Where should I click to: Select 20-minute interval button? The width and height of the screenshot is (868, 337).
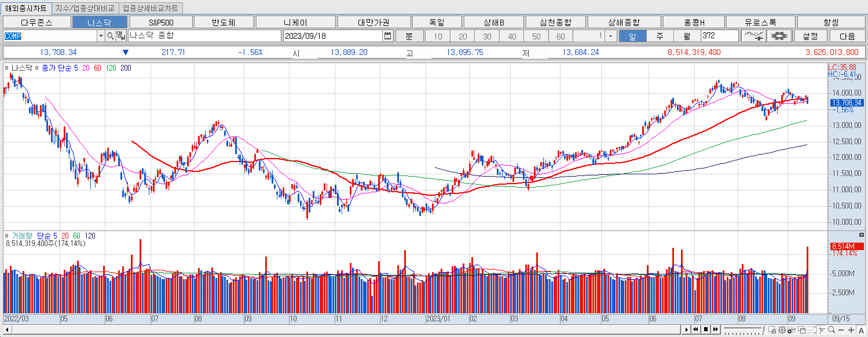click(x=463, y=36)
